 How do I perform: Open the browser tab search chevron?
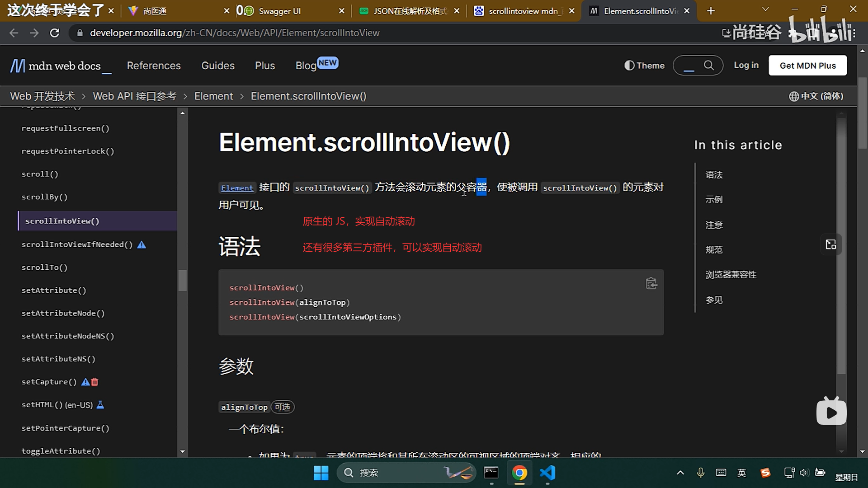point(765,9)
